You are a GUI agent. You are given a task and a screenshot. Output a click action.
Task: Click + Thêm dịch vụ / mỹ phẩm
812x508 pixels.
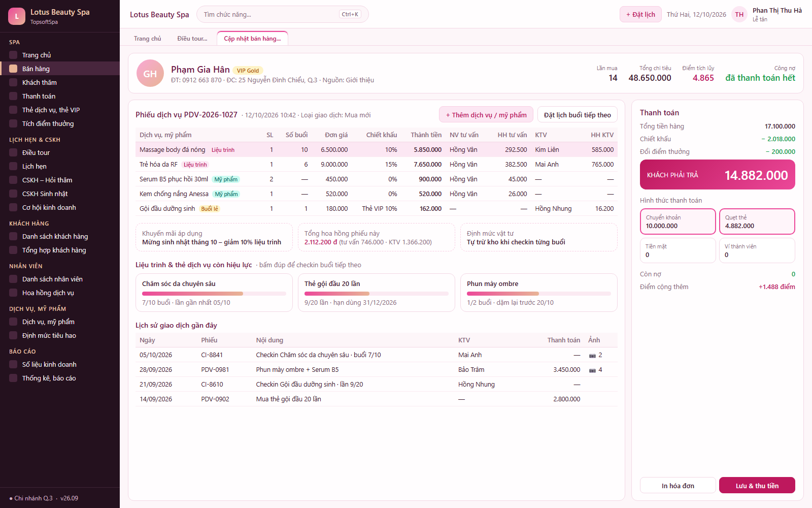pyautogui.click(x=486, y=115)
